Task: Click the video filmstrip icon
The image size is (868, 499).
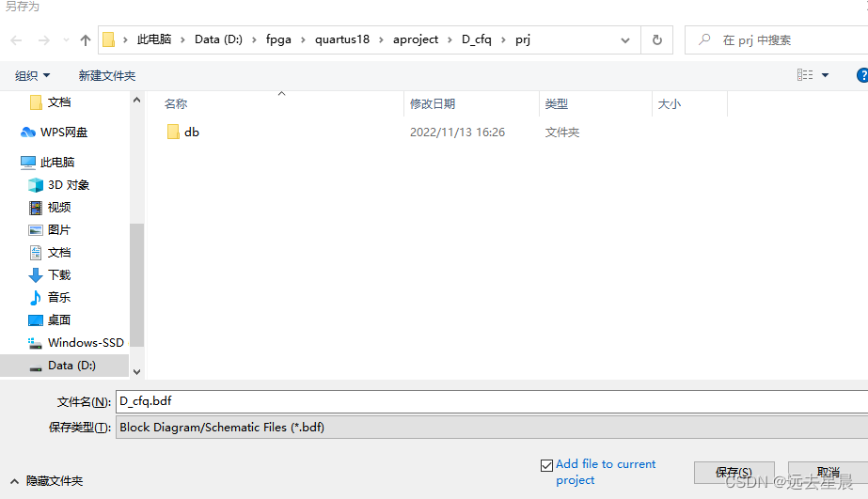Action: point(36,208)
